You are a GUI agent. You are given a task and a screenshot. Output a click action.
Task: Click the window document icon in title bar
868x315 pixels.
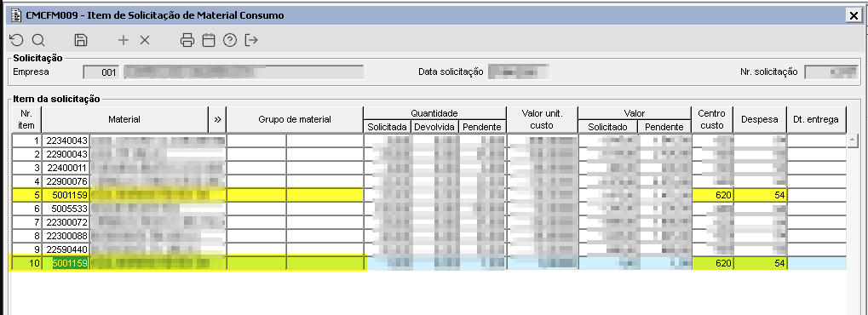click(16, 15)
